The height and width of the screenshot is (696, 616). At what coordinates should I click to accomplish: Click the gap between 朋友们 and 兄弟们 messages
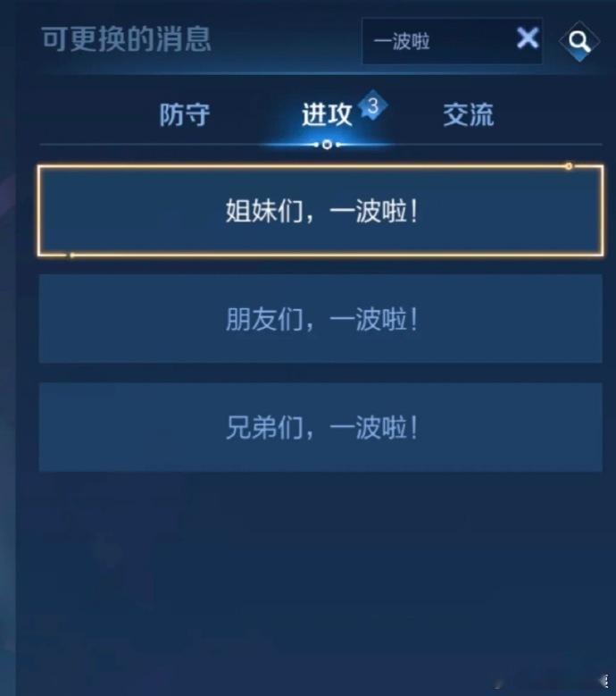pos(320,373)
